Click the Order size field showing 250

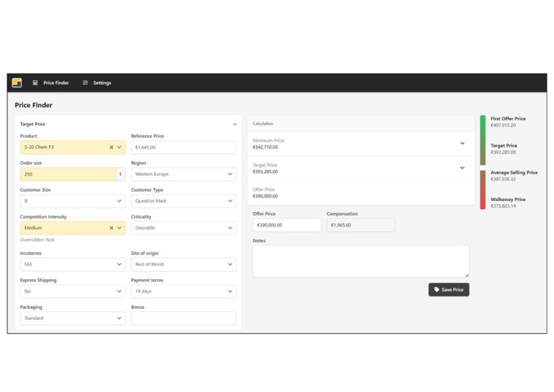pos(68,174)
